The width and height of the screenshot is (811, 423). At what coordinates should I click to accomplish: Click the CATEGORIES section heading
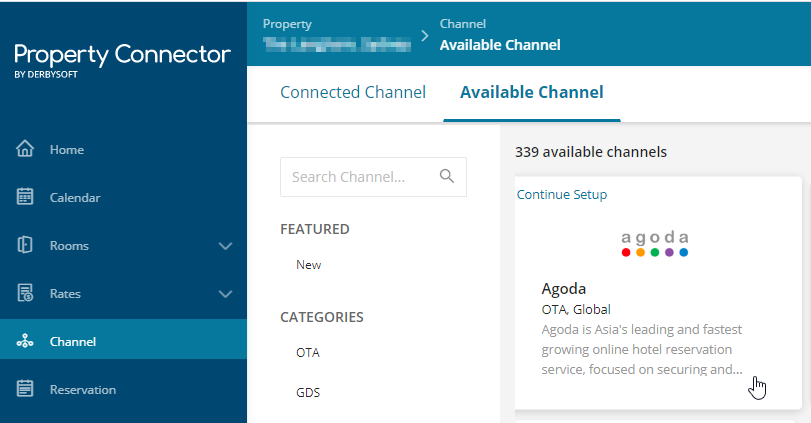click(322, 317)
